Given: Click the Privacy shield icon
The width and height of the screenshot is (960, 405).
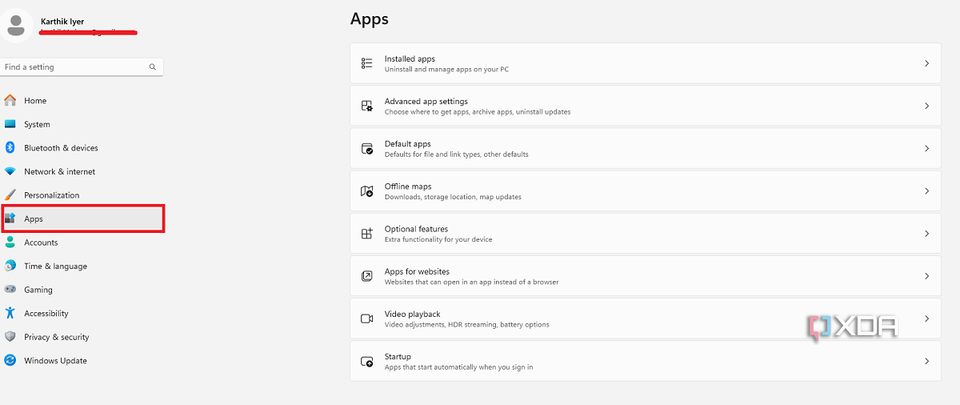Looking at the screenshot, I should click(x=10, y=336).
